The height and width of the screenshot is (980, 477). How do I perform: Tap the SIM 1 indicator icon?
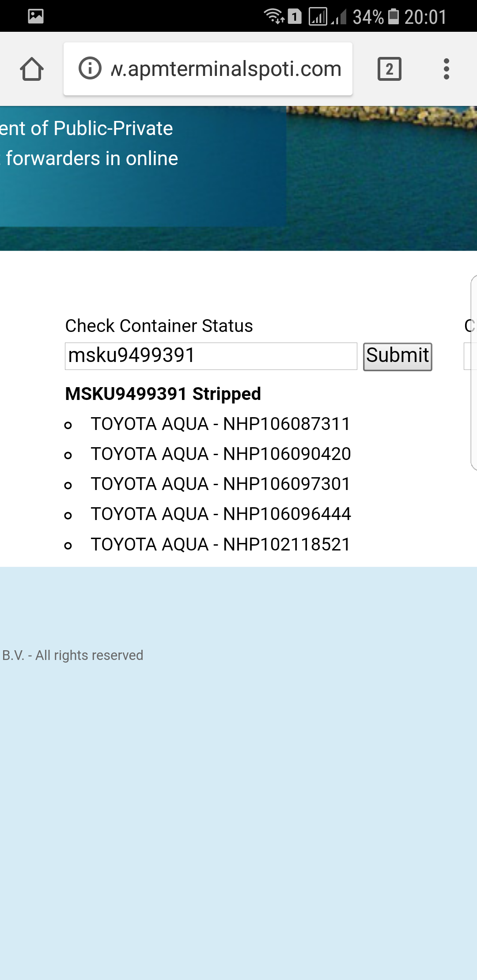click(295, 16)
